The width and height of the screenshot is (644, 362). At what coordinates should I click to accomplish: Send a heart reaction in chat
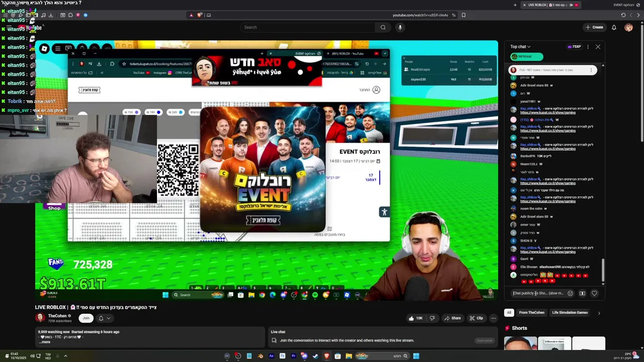(594, 293)
